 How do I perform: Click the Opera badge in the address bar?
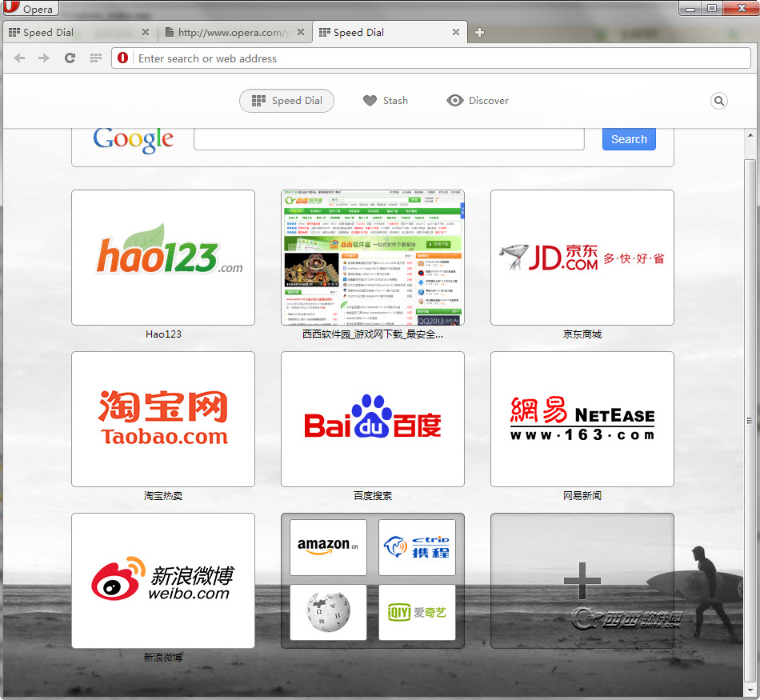[122, 58]
